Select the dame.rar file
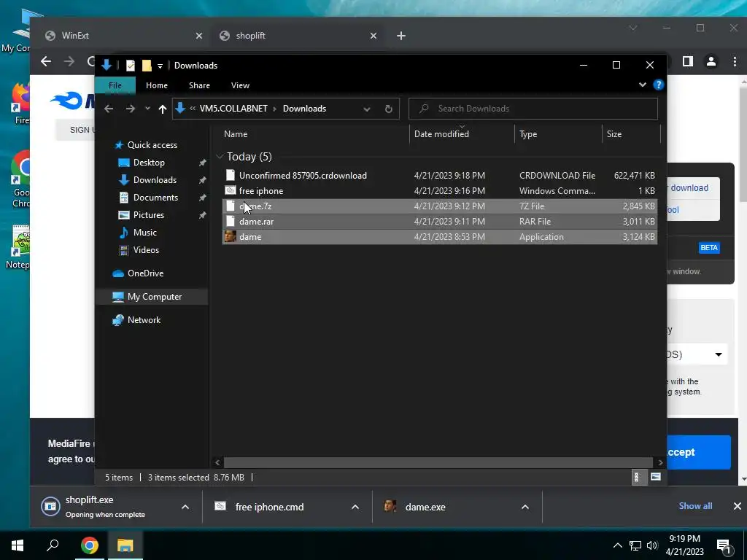The height and width of the screenshot is (560, 747). coord(440,221)
